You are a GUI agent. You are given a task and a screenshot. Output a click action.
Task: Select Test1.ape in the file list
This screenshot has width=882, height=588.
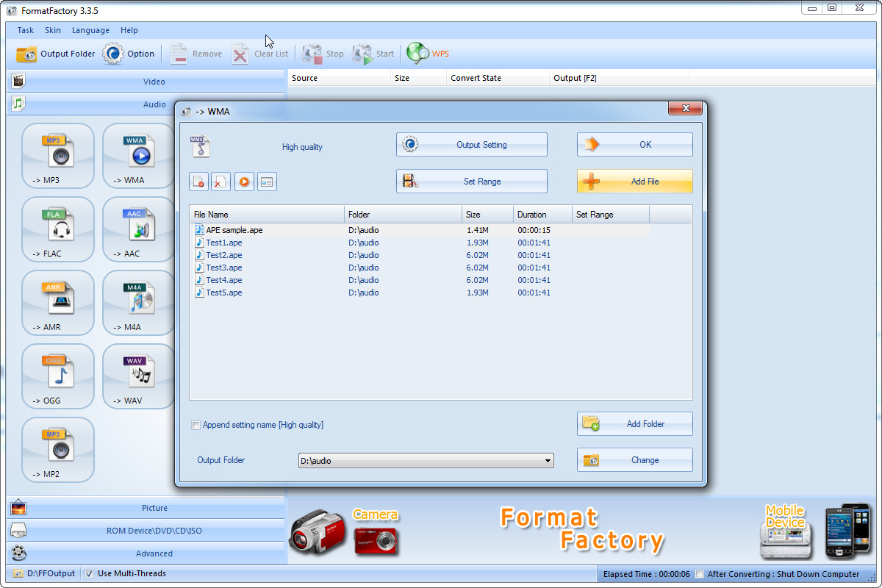tap(420, 243)
